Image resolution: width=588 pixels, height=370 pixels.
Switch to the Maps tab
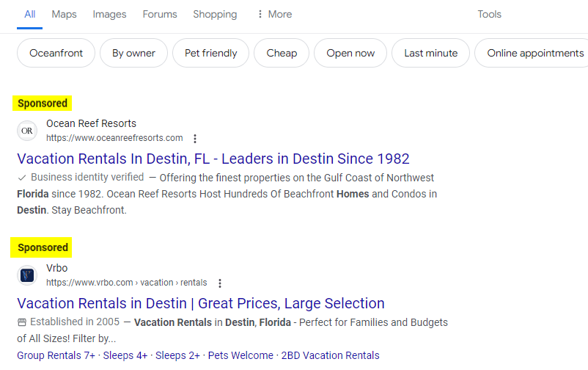pyautogui.click(x=64, y=14)
